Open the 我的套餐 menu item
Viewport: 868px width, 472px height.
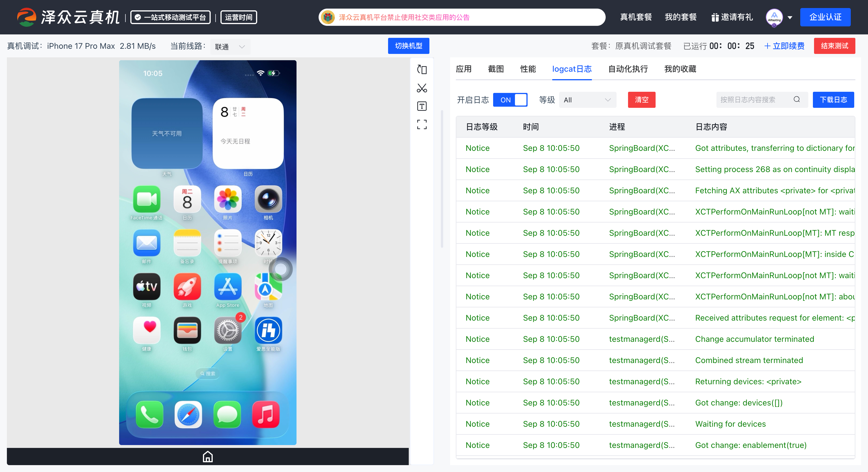pyautogui.click(x=680, y=17)
